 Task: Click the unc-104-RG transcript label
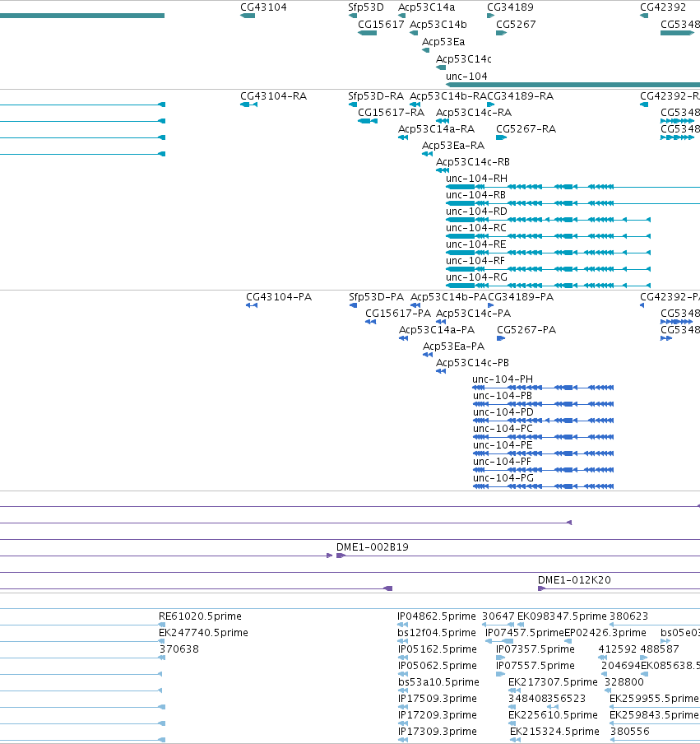point(476,277)
